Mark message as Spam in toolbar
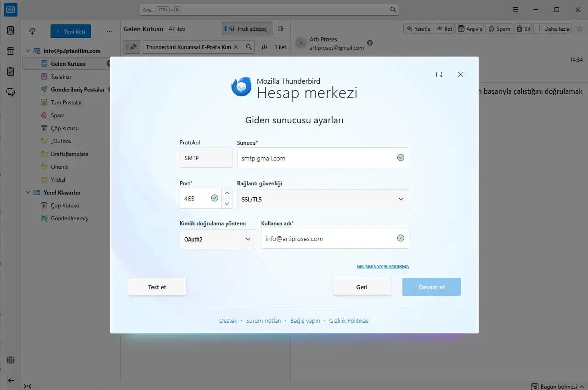This screenshot has width=588, height=390. [x=499, y=29]
